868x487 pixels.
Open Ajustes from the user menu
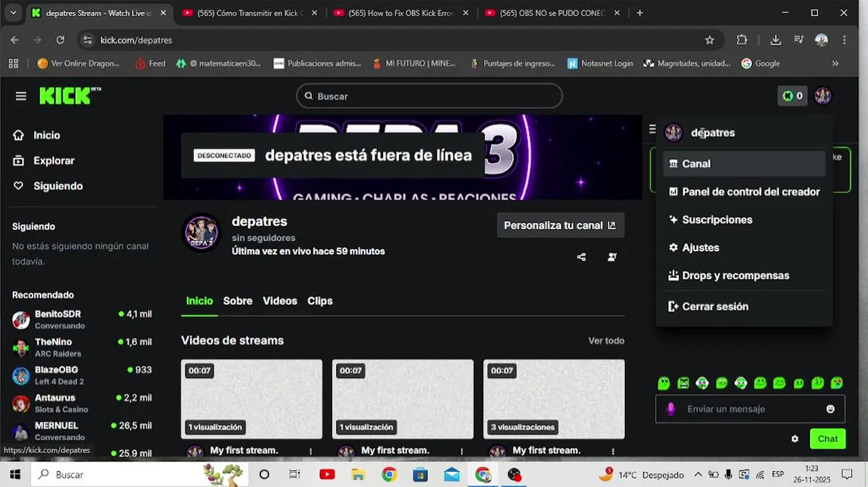[x=744, y=248]
